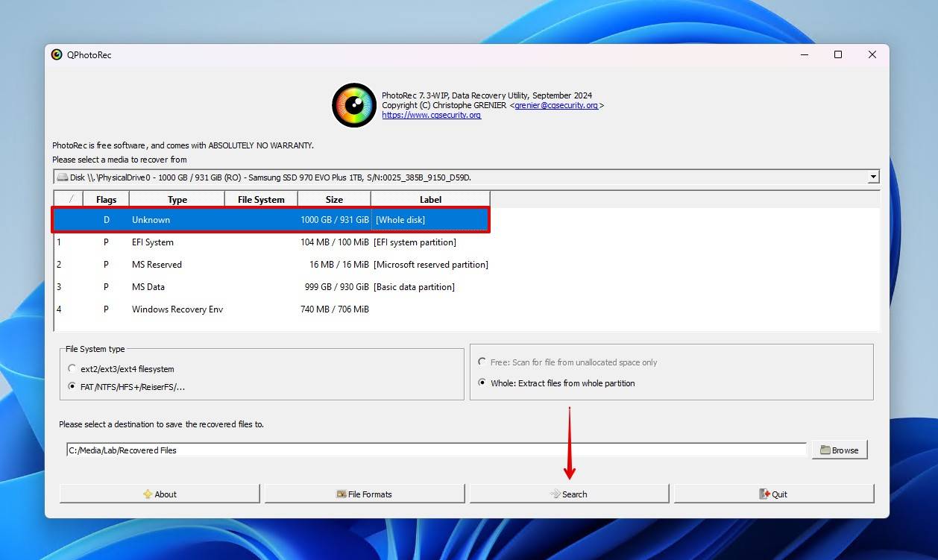Click the picture icon on File Formats
This screenshot has height=560, width=938.
341,494
